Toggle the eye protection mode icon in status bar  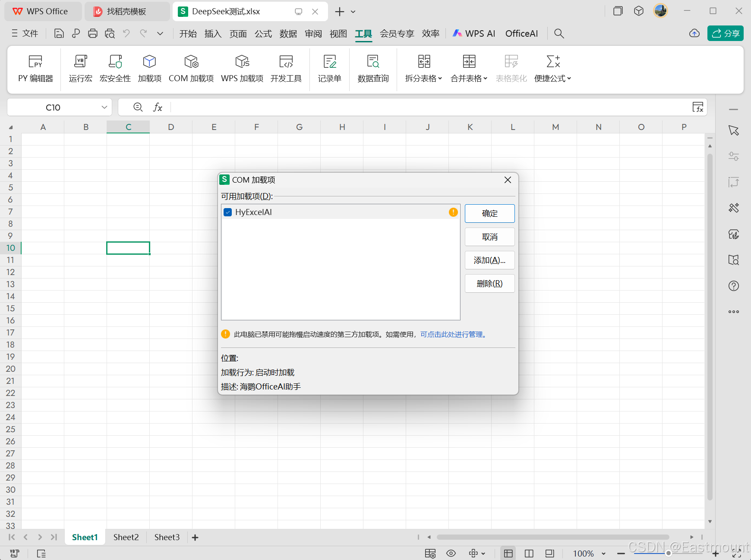point(451,554)
